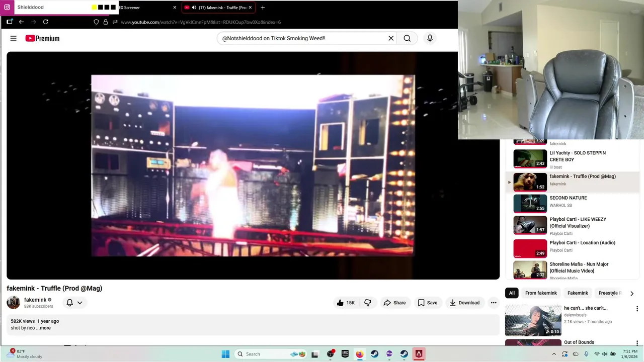Image resolution: width=644 pixels, height=362 pixels.
Task: Select fakemink - Truffle in the playlist
Action: click(x=573, y=182)
